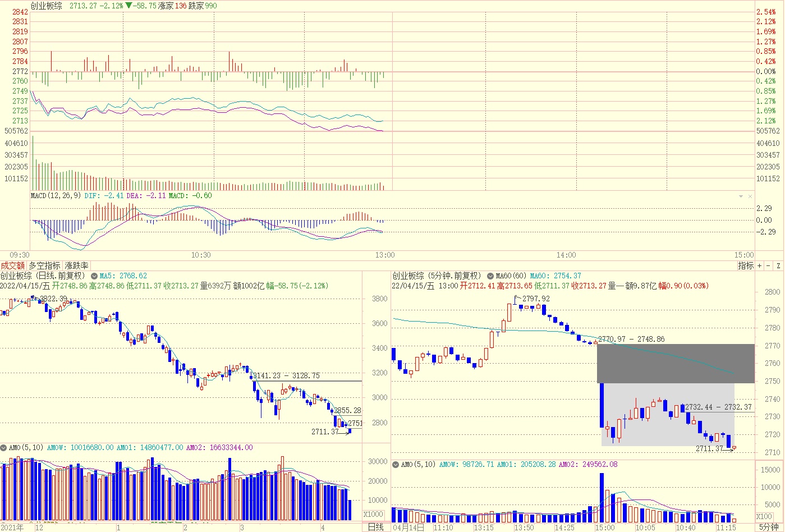Click the 跌家 990 decliners count
The height and width of the screenshot is (532, 785).
(x=203, y=6)
